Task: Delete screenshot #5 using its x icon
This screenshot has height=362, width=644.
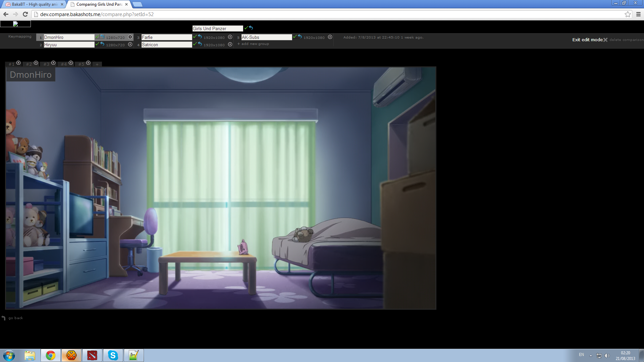Action: coord(88,63)
